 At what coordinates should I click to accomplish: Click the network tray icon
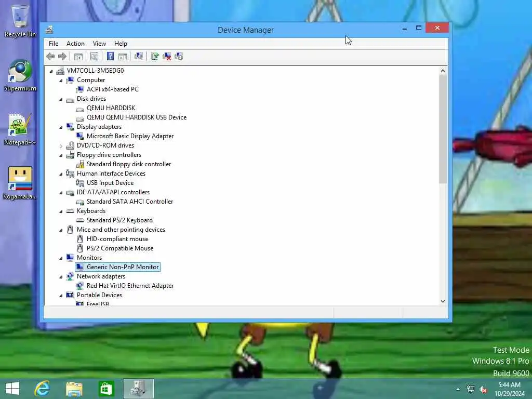pos(471,389)
